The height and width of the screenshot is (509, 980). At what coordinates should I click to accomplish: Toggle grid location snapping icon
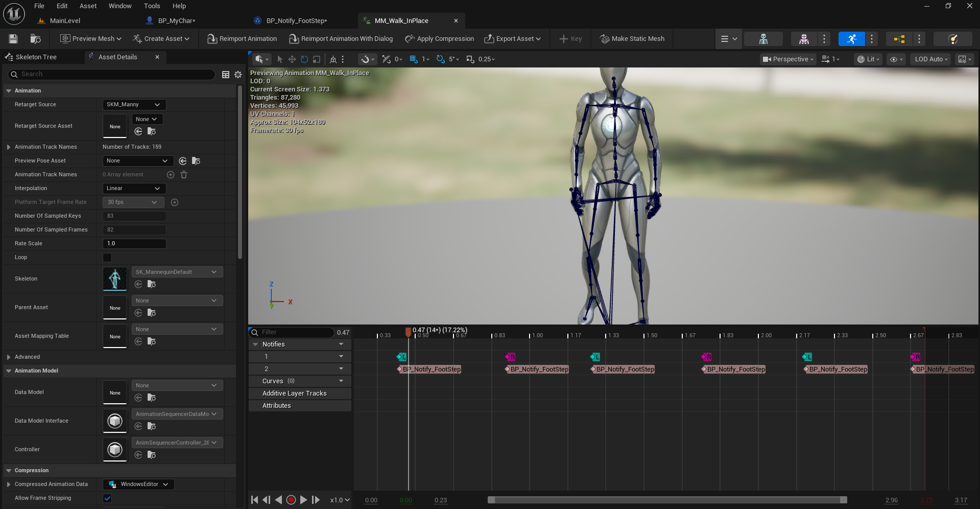[414, 59]
